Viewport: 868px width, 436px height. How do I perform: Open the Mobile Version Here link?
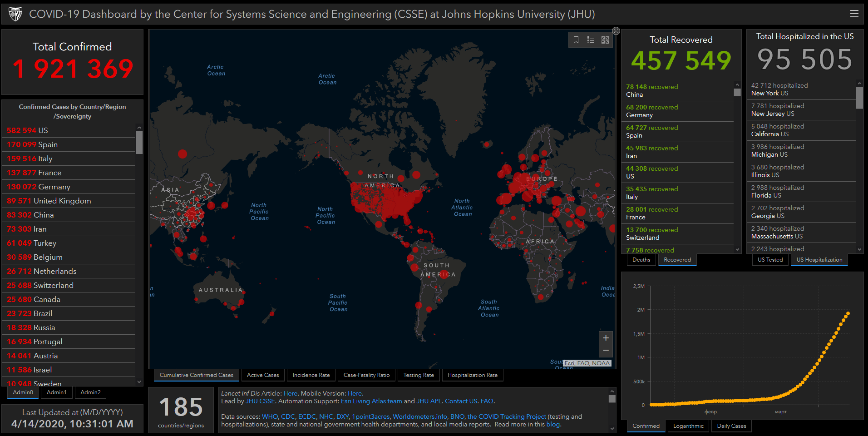tap(355, 394)
